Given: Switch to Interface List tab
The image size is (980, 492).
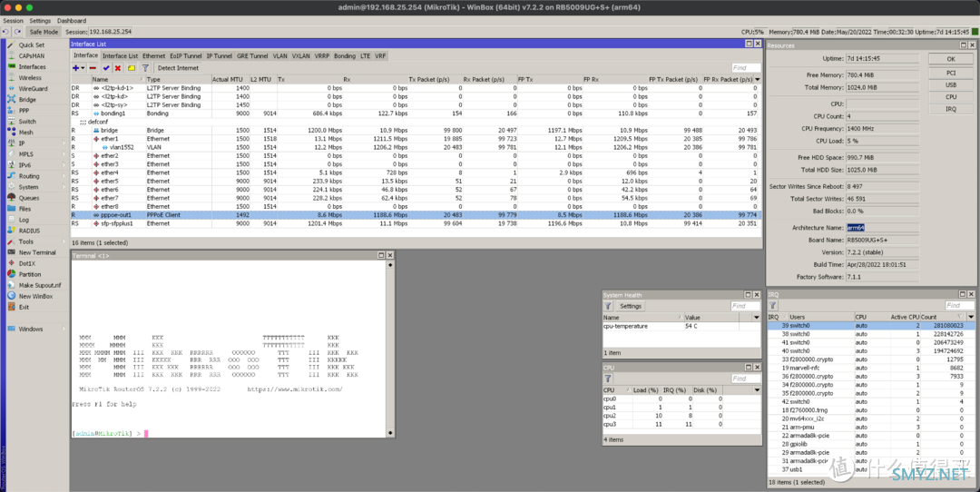Looking at the screenshot, I should [x=120, y=55].
